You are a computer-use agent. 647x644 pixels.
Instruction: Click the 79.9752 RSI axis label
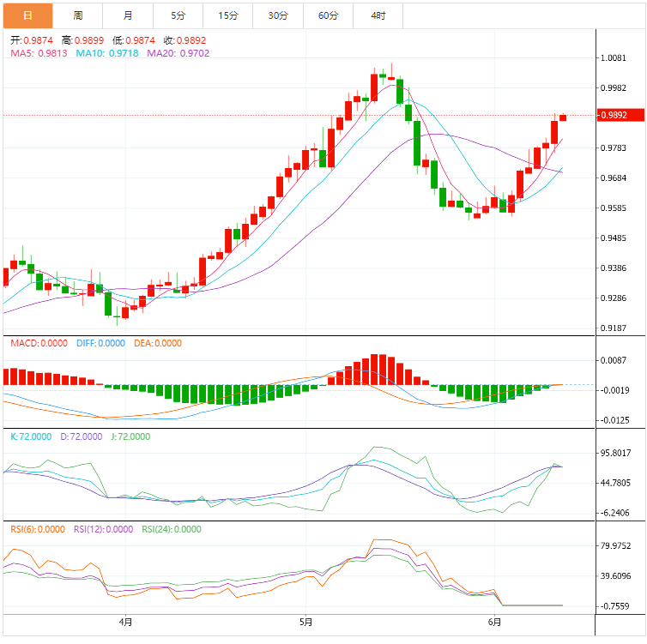click(615, 546)
